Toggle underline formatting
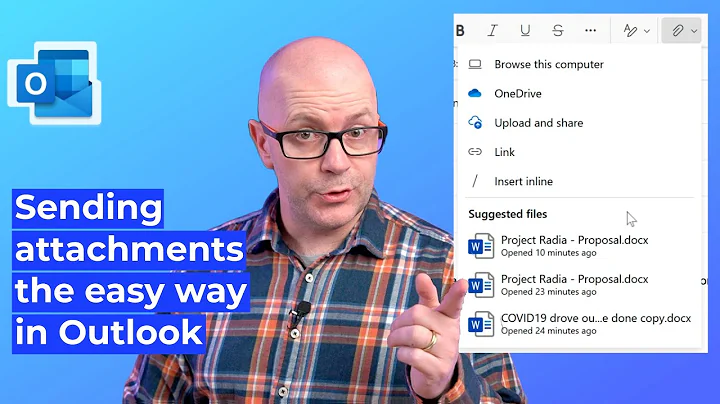Screen dimensions: 720x404 click(x=525, y=31)
